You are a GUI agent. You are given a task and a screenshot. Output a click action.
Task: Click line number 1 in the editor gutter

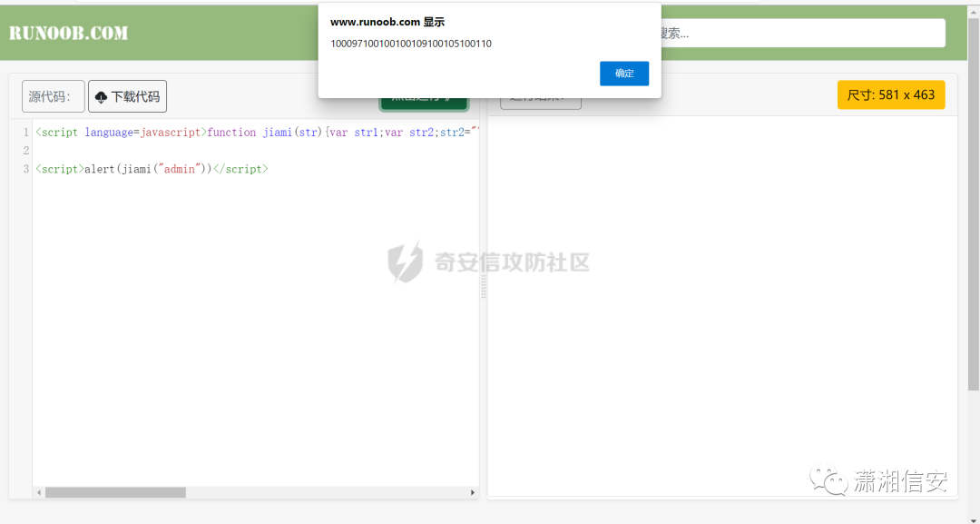24,132
